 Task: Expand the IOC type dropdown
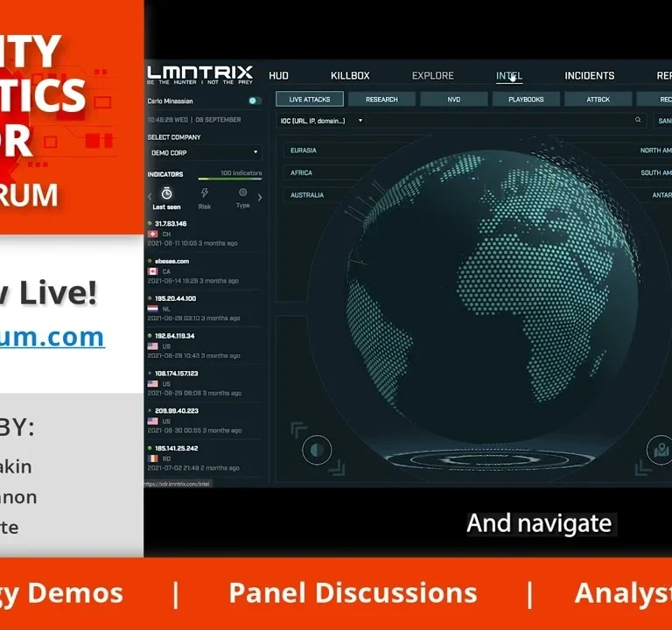321,121
